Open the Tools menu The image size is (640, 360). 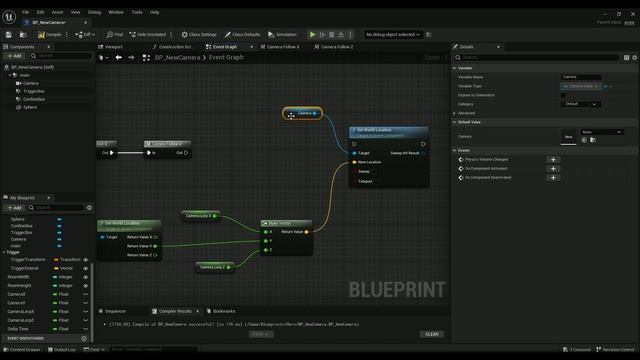point(137,12)
